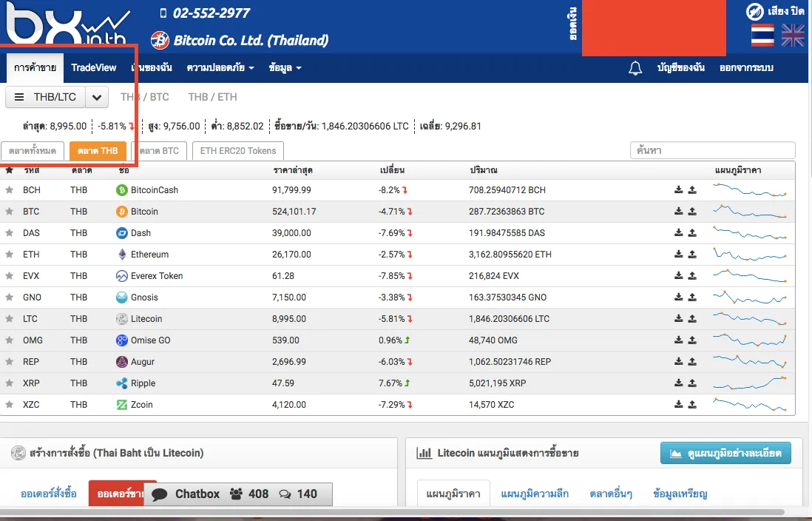The image size is (812, 521).
Task: Click the ดูแผนภูมิอย่างละเอียด chart button
Action: (725, 453)
